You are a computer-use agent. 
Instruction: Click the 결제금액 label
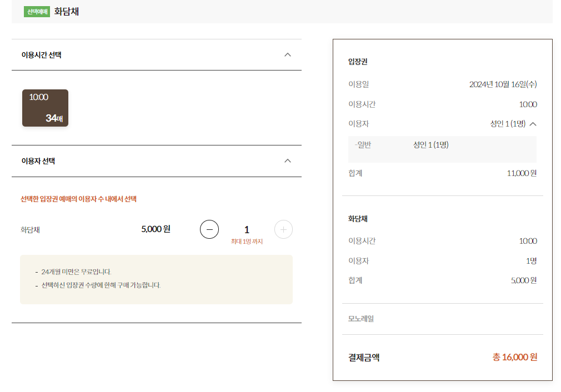point(363,357)
